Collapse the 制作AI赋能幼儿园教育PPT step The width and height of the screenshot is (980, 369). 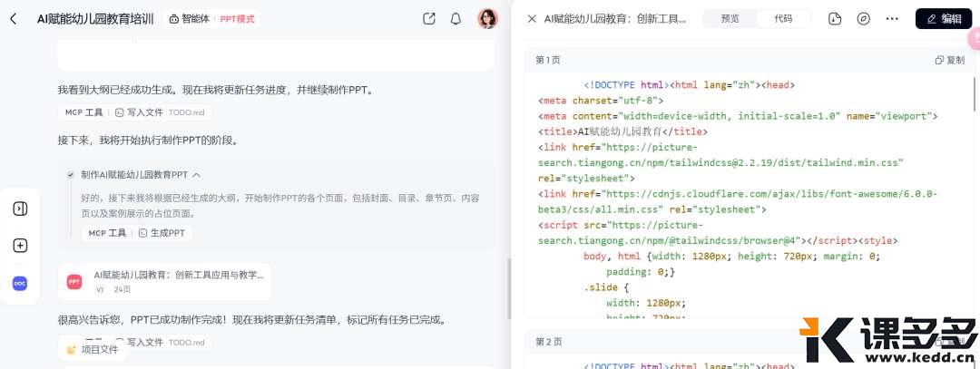pos(196,175)
